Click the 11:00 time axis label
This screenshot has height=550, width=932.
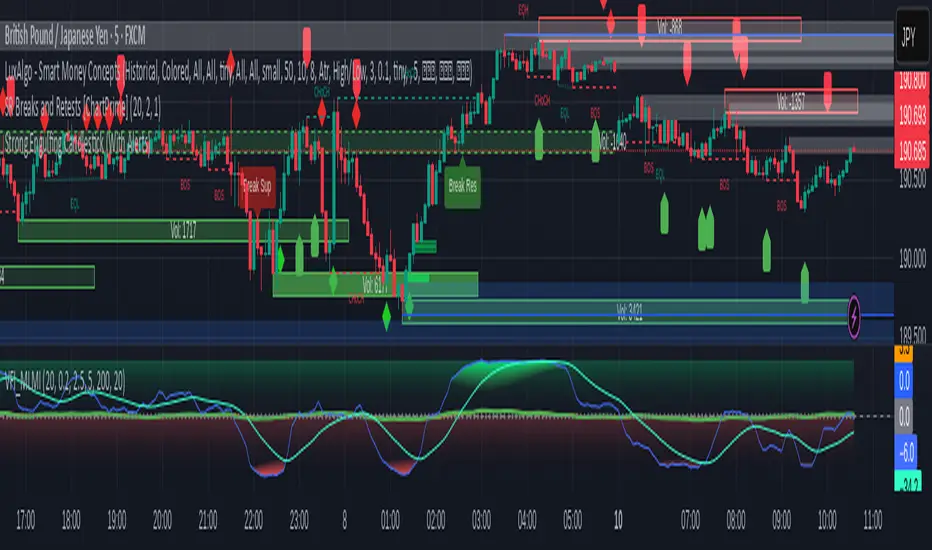tap(873, 520)
